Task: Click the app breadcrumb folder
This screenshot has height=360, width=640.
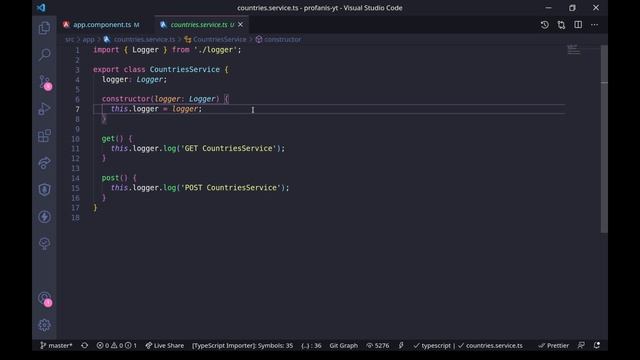Action: click(x=89, y=40)
